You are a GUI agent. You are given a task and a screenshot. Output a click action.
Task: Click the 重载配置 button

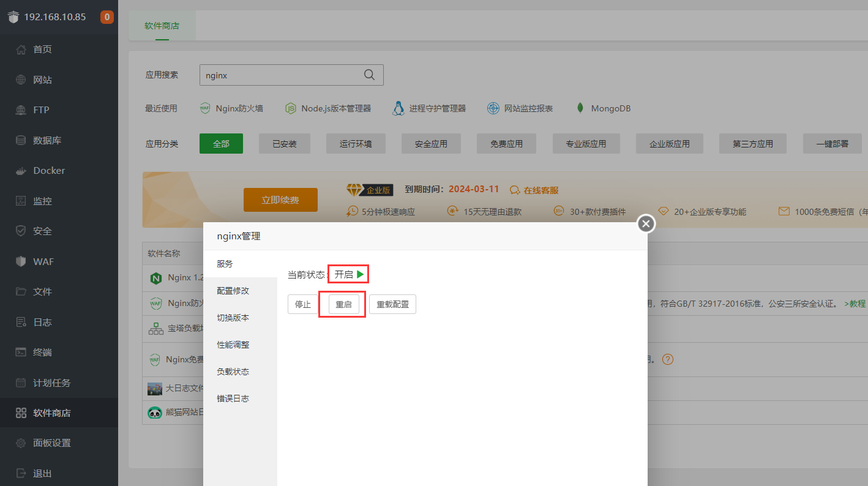(x=392, y=304)
